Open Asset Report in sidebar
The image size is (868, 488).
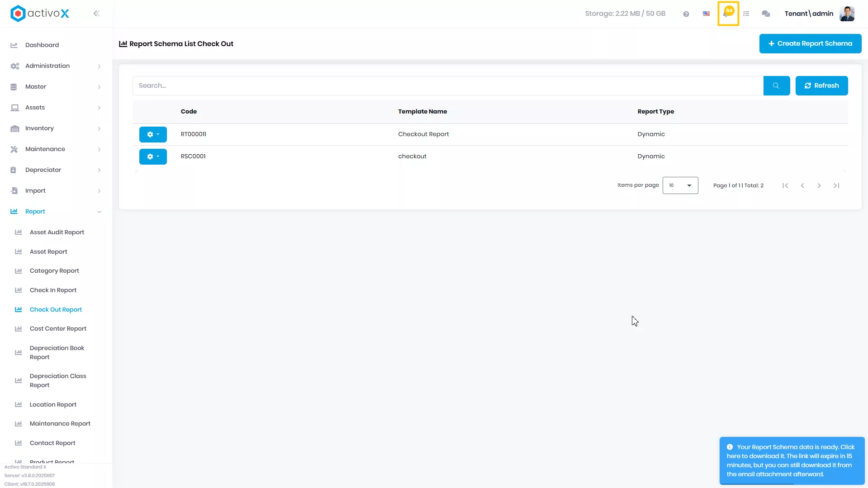[48, 252]
